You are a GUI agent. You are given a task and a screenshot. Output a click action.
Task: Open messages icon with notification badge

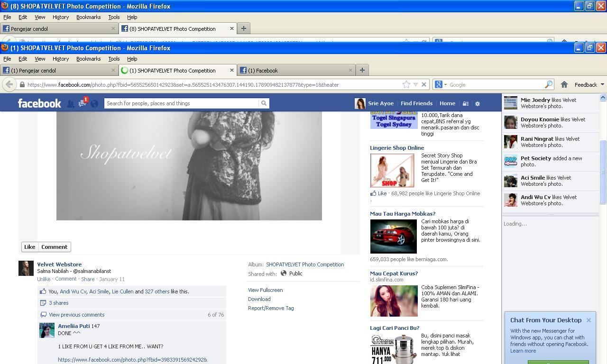pos(83,103)
